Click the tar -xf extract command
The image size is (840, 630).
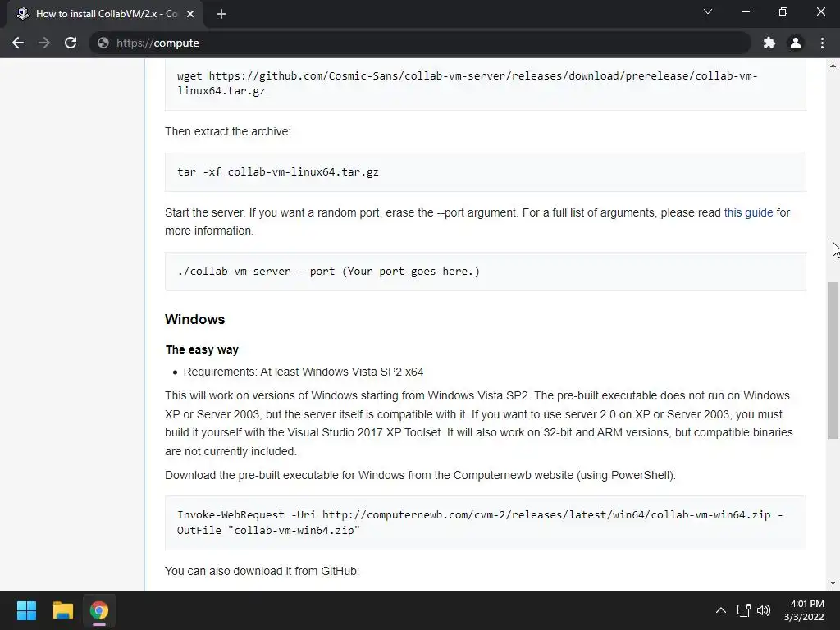pos(278,172)
